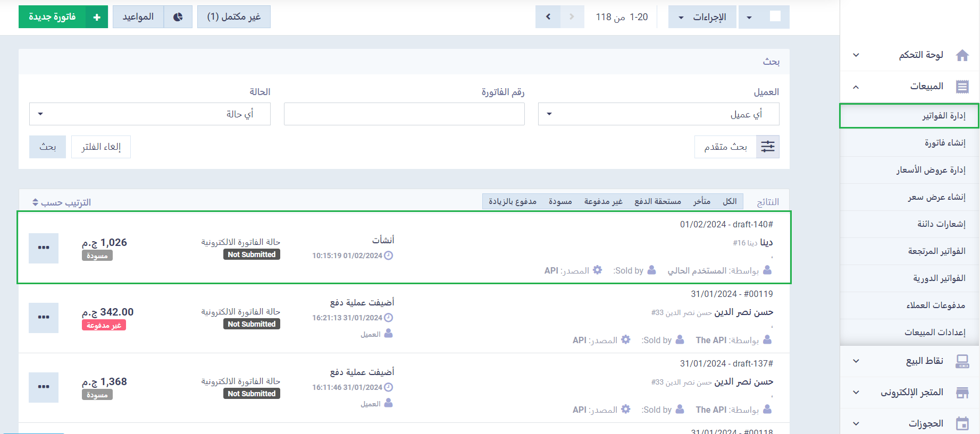This screenshot has height=434, width=980.
Task: Switch to the مسودة draft filter tab
Action: click(x=560, y=201)
